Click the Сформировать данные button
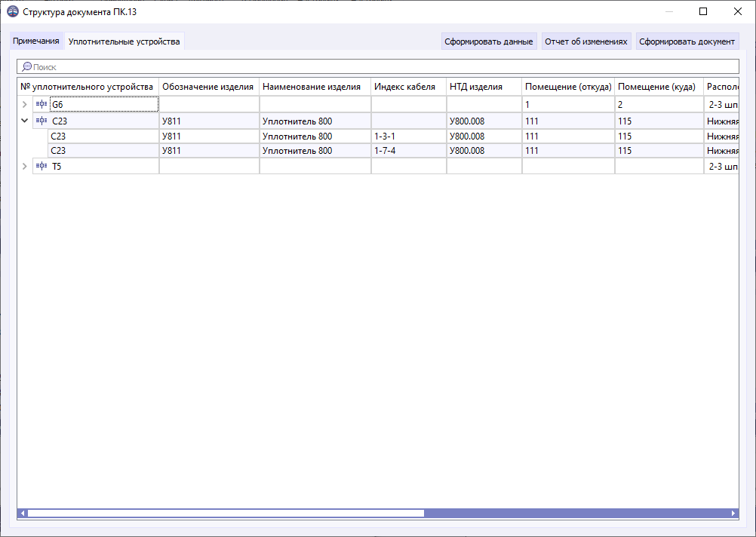The image size is (756, 537). coord(489,41)
